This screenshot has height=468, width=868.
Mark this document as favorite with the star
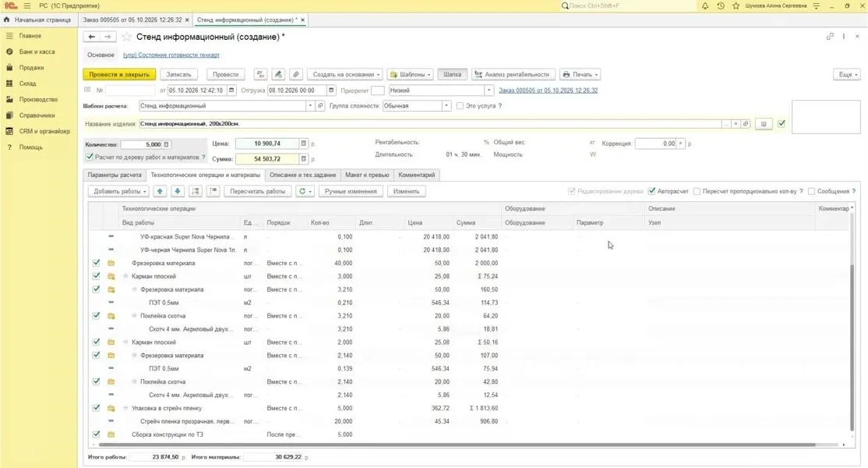click(x=126, y=37)
